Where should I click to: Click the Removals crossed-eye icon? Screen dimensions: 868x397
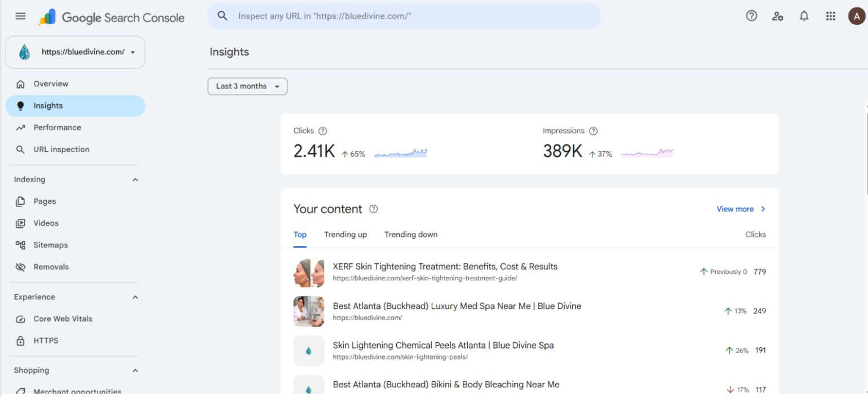coord(21,267)
